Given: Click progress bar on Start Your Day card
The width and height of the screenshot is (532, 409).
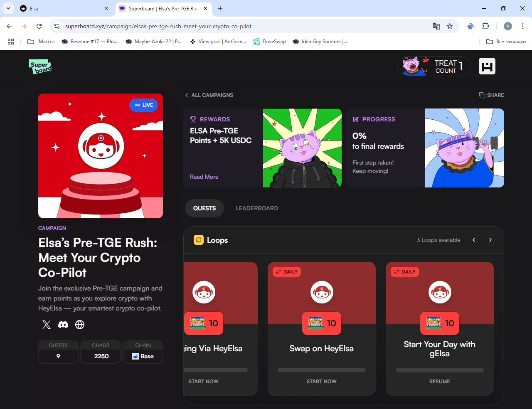Looking at the screenshot, I should tap(440, 370).
